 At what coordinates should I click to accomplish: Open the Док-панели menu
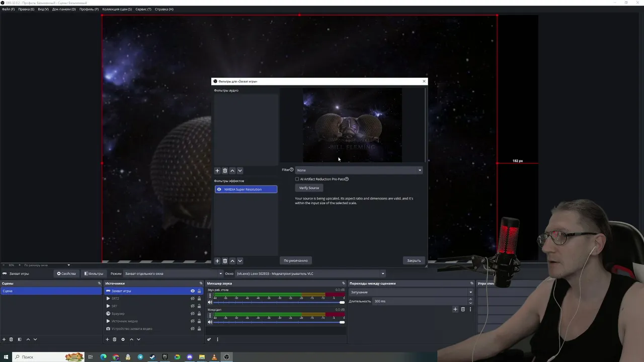coord(64,9)
